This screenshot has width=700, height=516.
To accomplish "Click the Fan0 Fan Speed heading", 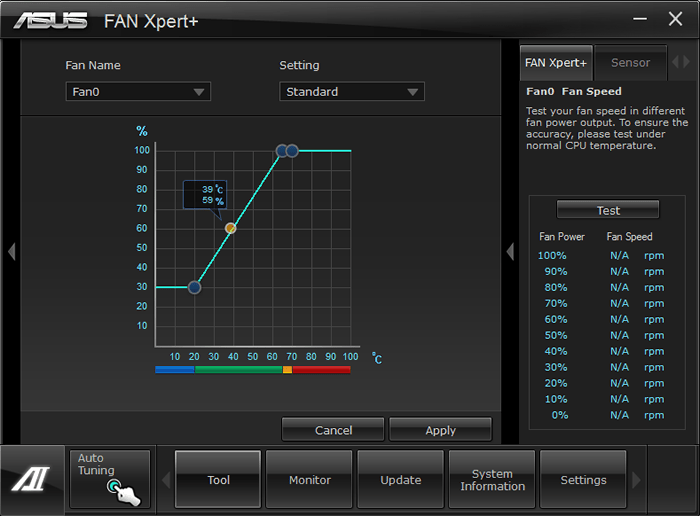I will tap(574, 92).
